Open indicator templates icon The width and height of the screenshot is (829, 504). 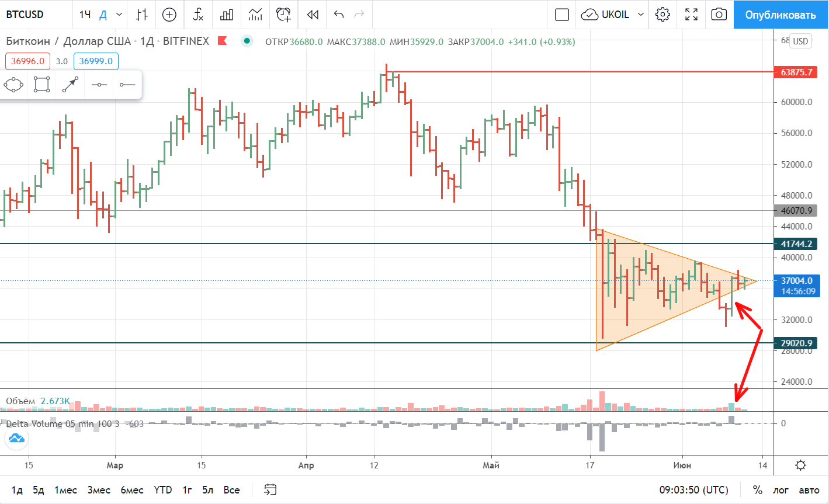pos(255,15)
